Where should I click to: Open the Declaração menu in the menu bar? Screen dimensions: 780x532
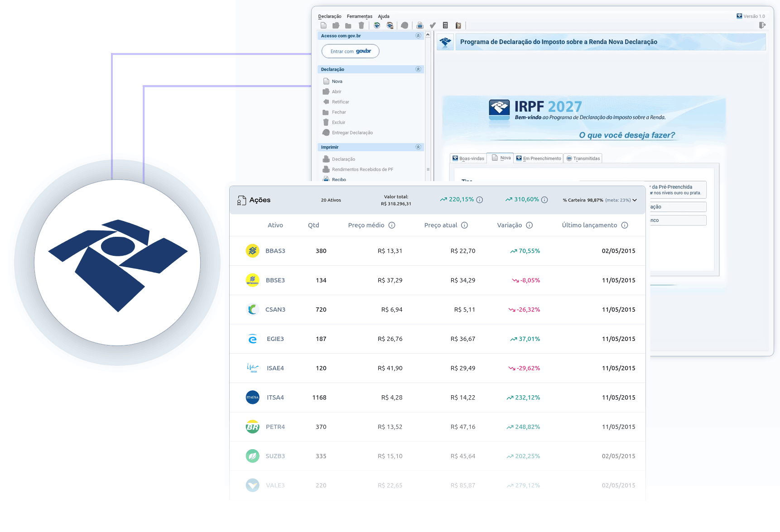coord(330,16)
